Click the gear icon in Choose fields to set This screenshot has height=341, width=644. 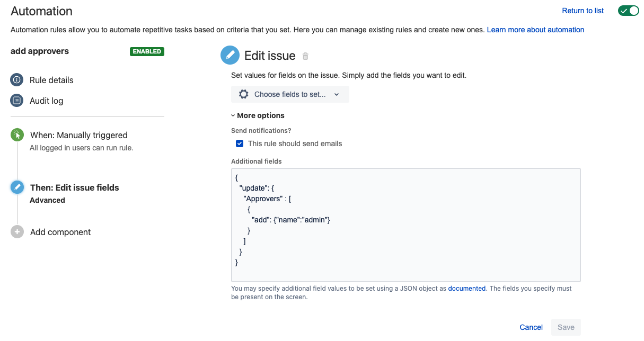(243, 94)
